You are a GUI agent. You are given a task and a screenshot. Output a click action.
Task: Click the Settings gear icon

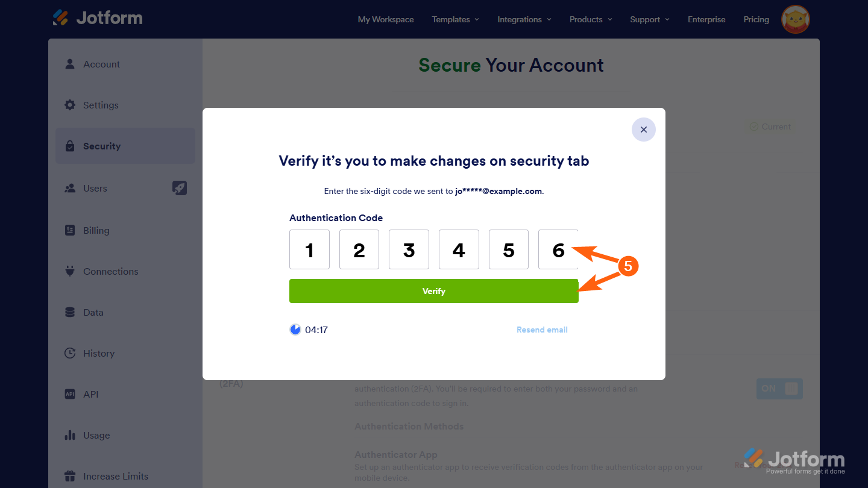point(70,105)
